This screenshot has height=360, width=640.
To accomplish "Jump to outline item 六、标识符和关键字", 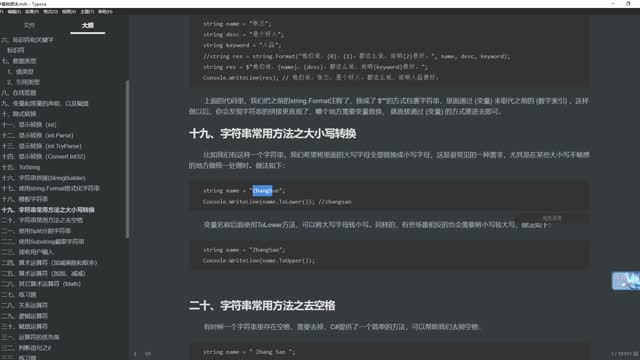I will (28, 40).
